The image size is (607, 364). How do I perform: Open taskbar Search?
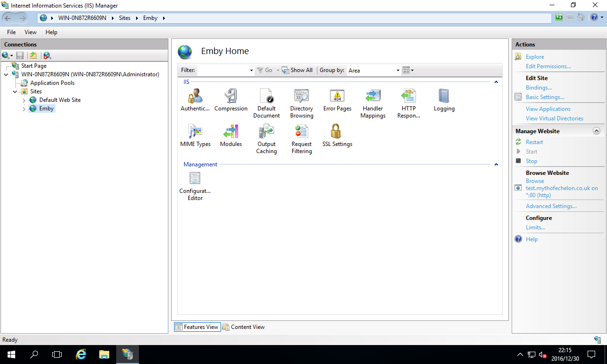[34, 355]
